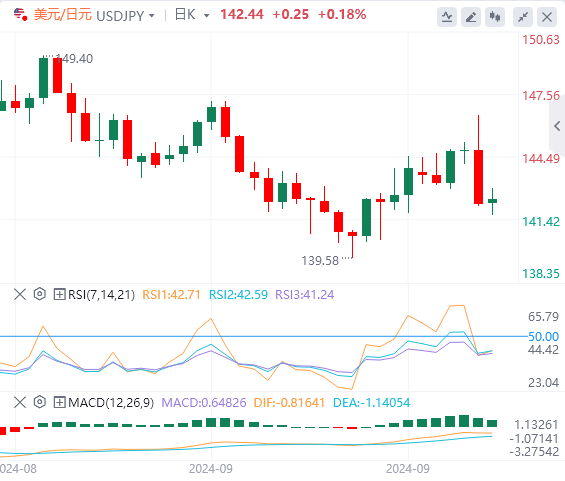Click the 美元/日元 pair name
This screenshot has width=565, height=481.
(x=63, y=15)
